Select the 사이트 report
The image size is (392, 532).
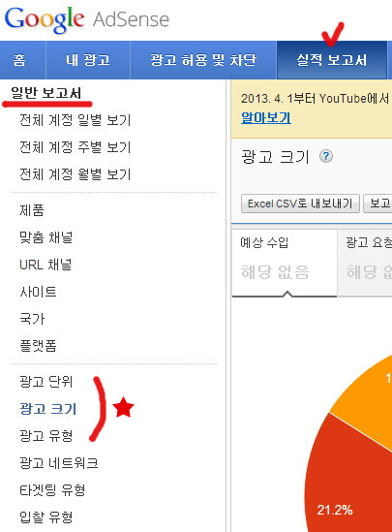(38, 292)
